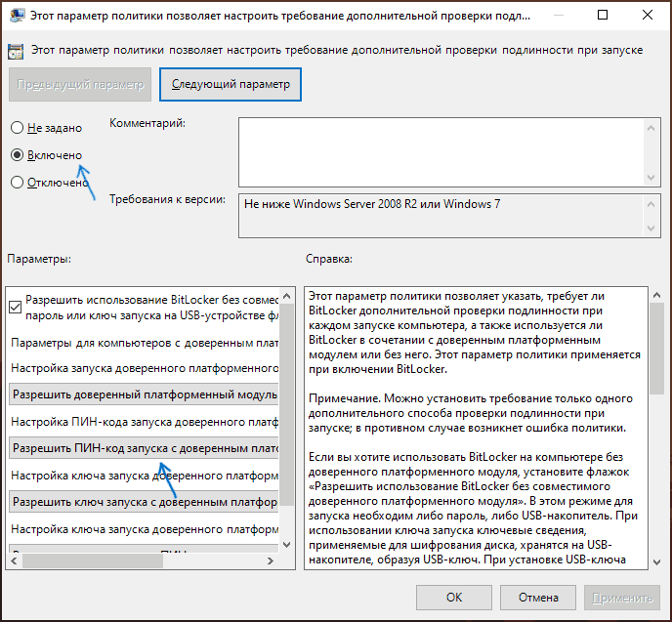Viewport: 672px width, 622px height.
Task: Click the "Примечание. Можно установить" help paragraph
Action: tap(471, 413)
